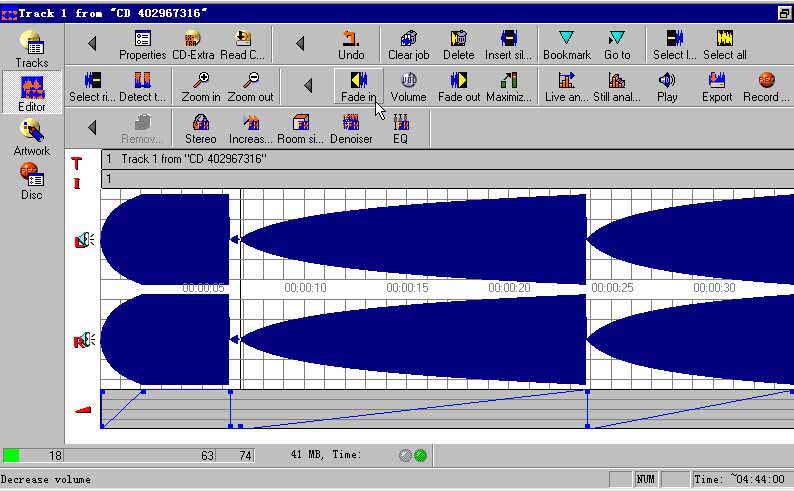794x491 pixels.
Task: Click the 00:00:15 timeline position
Action: coord(408,288)
